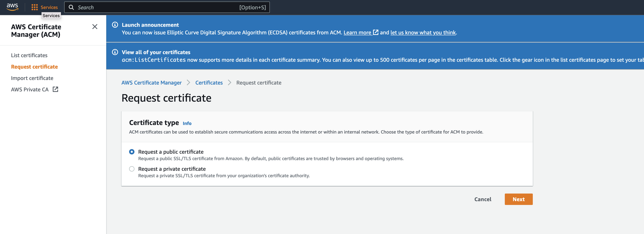Image resolution: width=644 pixels, height=234 pixels.
Task: Click the Info link beside Certificate type
Action: coord(187,123)
